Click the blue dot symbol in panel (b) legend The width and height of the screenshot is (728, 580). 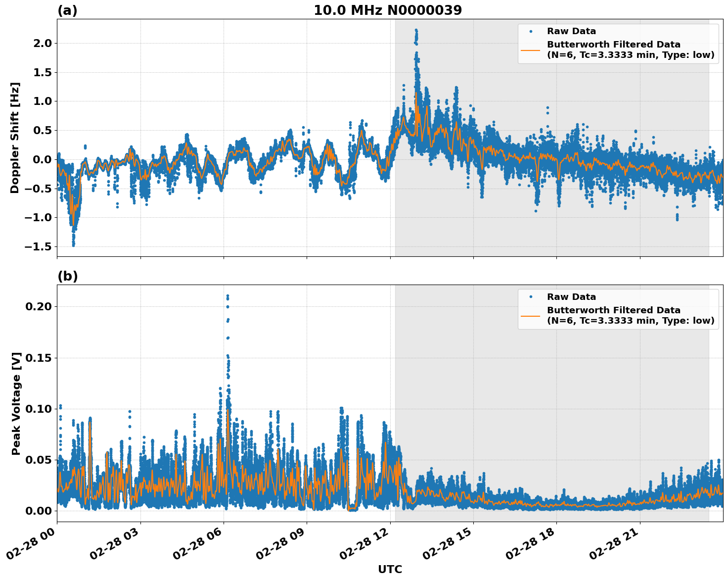click(531, 295)
